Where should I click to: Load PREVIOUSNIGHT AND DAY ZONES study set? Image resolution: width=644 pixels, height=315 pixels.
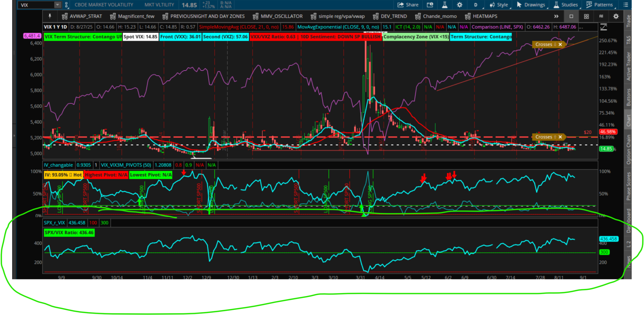tap(203, 16)
